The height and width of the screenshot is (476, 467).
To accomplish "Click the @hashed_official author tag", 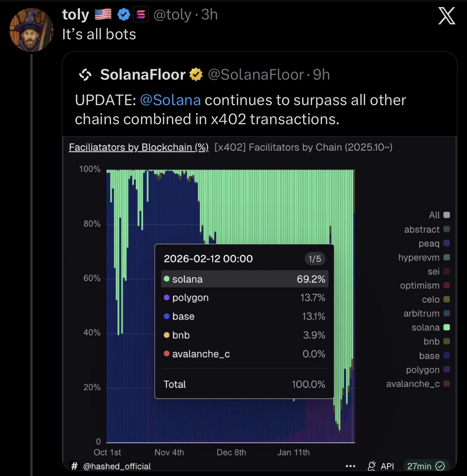I will 116,466.
